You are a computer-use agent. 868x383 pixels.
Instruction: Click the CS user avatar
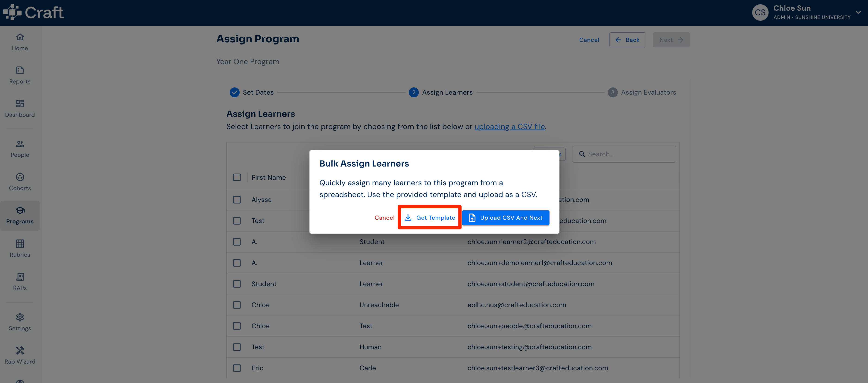pyautogui.click(x=760, y=12)
